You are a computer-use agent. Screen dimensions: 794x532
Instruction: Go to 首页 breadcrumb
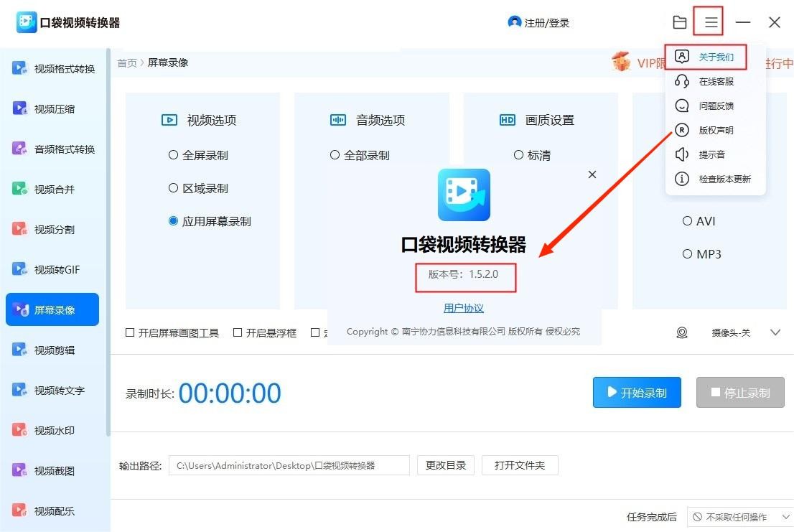coord(126,62)
